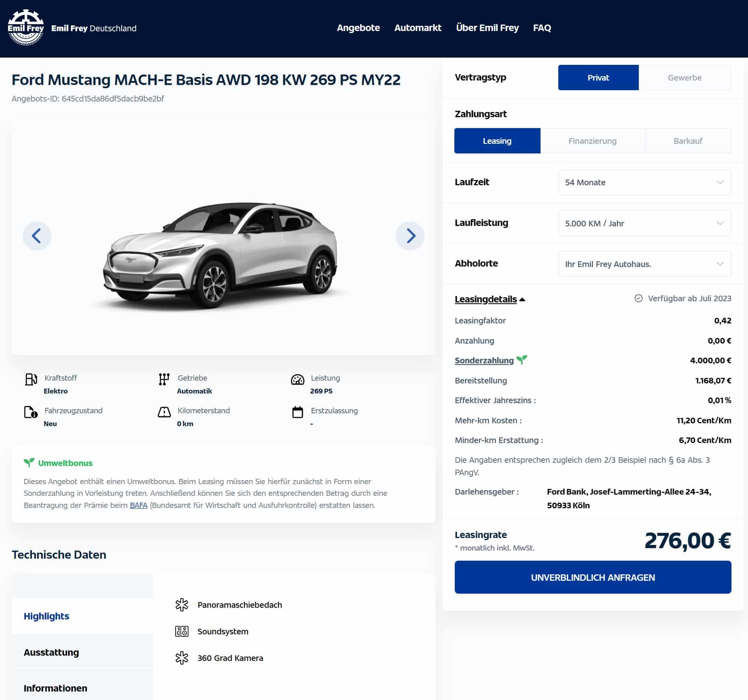Screen dimensions: 748x700
Task: Select Privat contract type
Action: [x=598, y=78]
